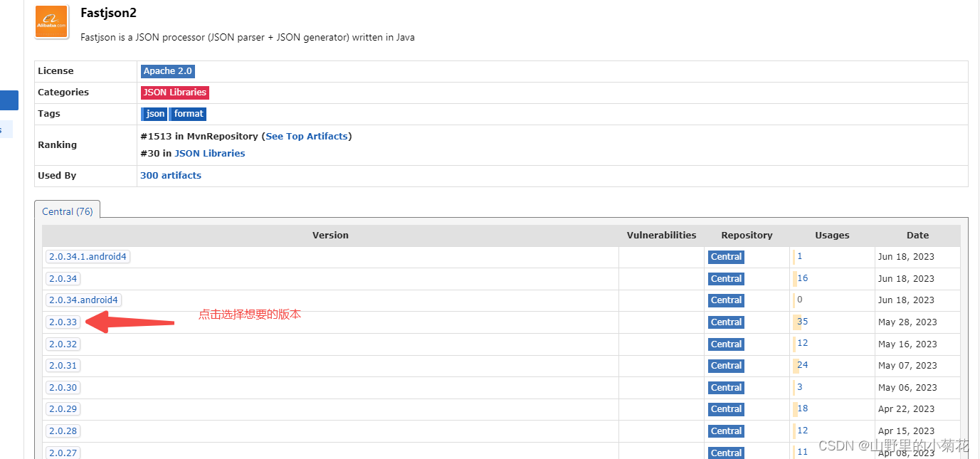Open version 2.0.30

[63, 387]
